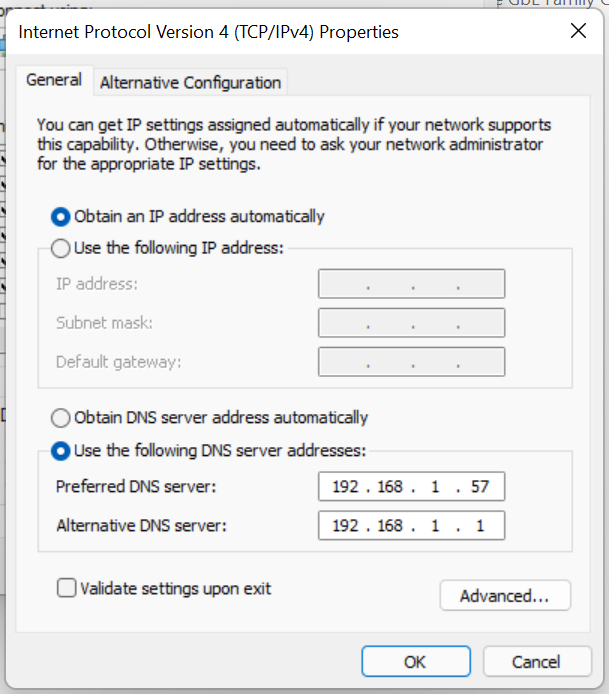Choose Use the following DNS server addresses
The width and height of the screenshot is (609, 694).
61,450
